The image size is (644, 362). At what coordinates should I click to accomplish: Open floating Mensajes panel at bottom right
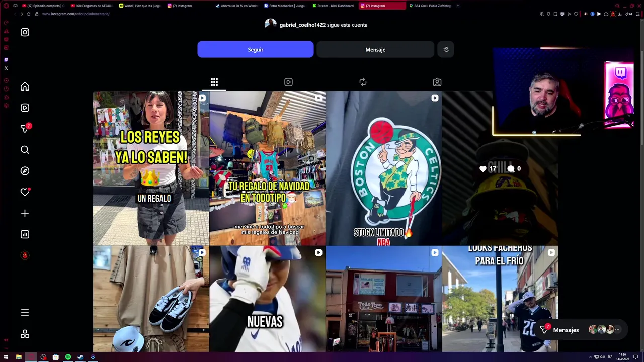(x=581, y=330)
